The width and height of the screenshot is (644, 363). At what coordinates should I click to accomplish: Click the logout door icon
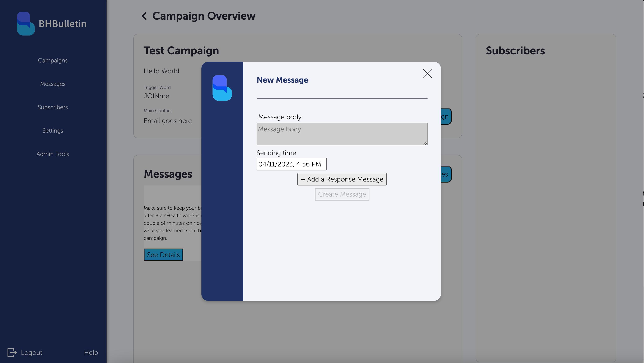(12, 353)
